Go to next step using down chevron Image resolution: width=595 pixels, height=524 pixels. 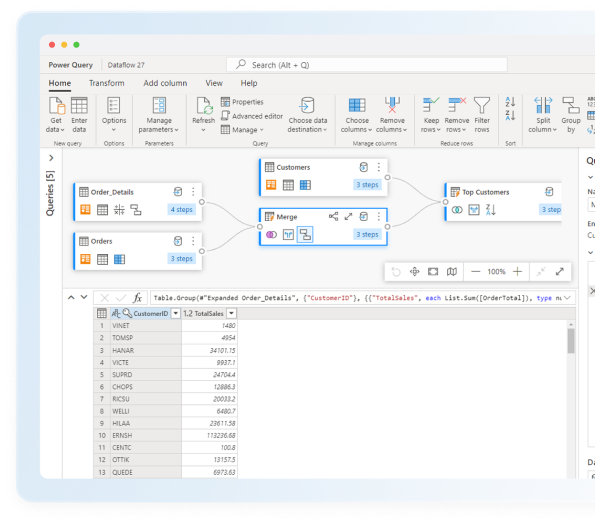tap(84, 297)
